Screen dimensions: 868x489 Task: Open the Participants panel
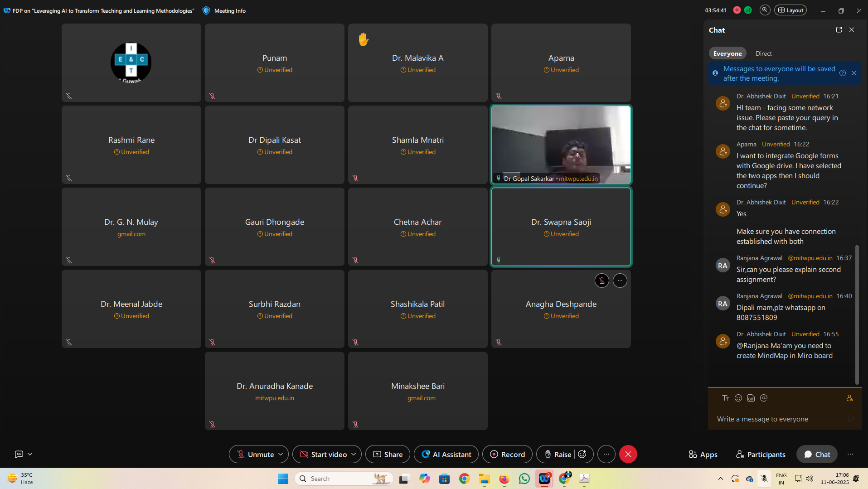(761, 454)
